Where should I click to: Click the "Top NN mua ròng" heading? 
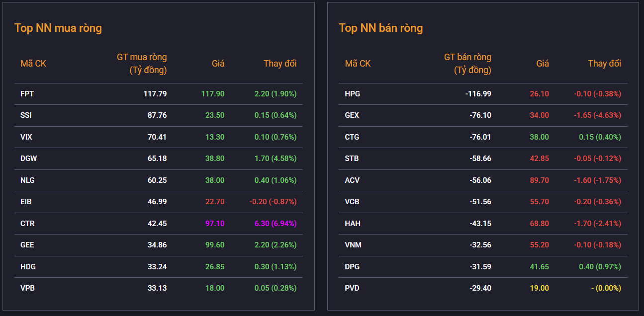[58, 28]
